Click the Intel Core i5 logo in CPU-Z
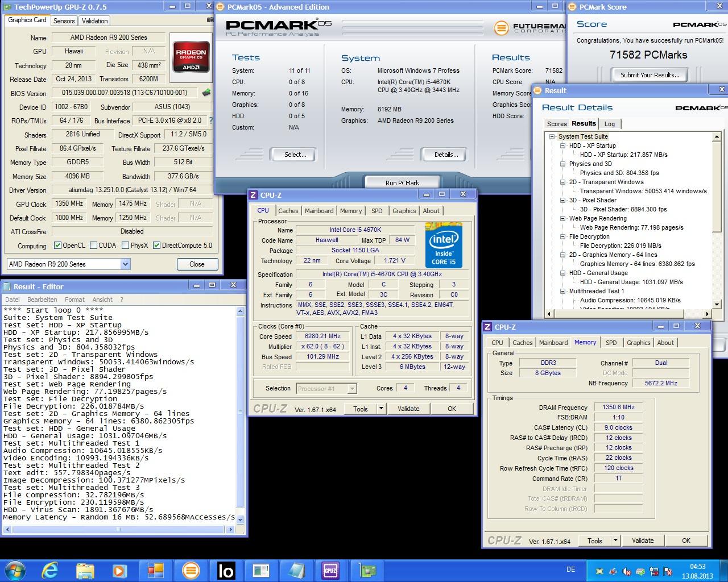 tap(444, 246)
